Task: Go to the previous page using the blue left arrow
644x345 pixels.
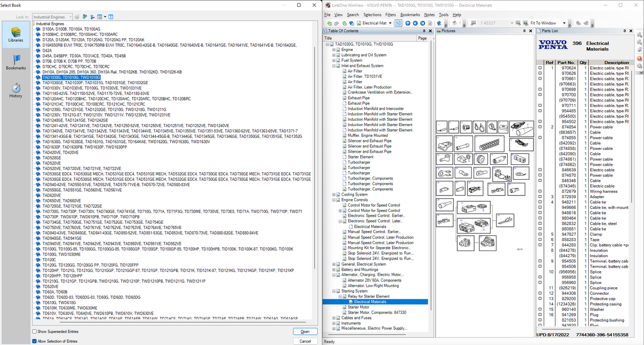Action: tap(414, 23)
